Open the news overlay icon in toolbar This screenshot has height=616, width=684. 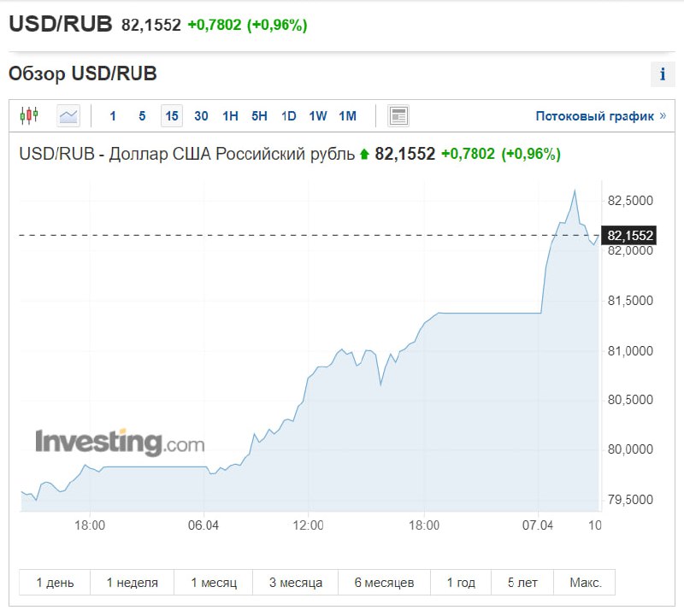pyautogui.click(x=398, y=115)
